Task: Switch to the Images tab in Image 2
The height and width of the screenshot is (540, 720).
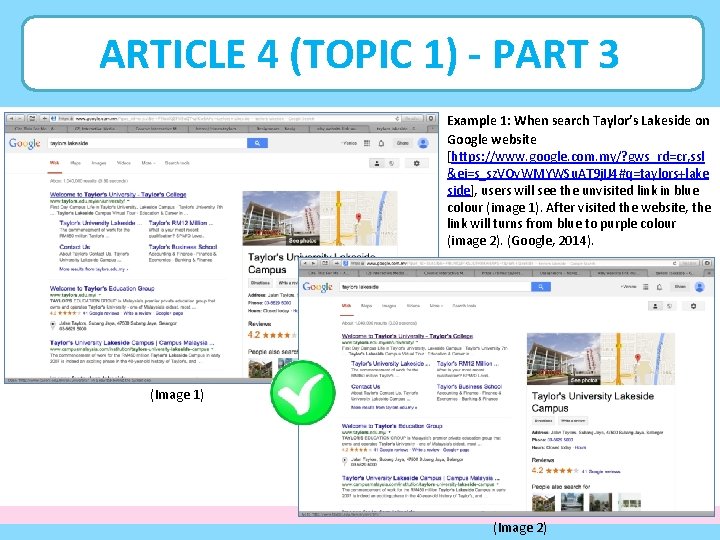Action: 388,306
